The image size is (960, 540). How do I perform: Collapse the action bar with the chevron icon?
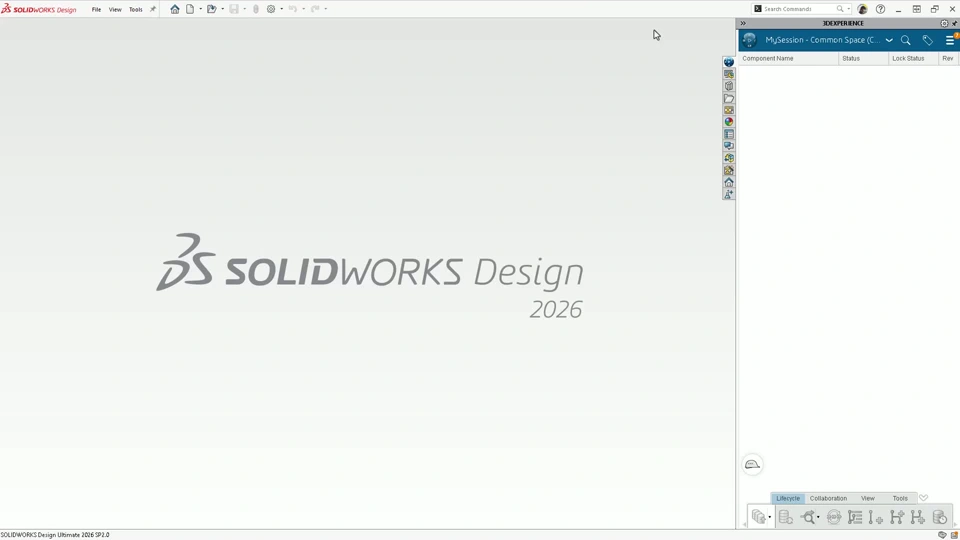pos(924,498)
